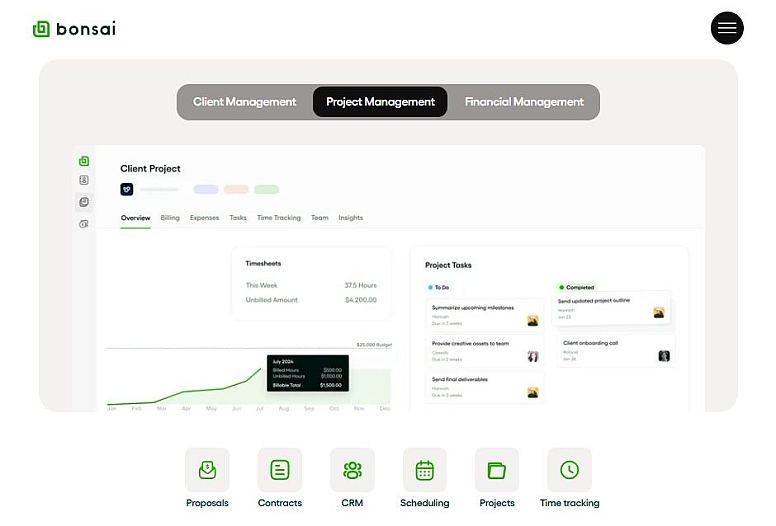Open the Time Tracking tab in project
Viewport: 776px width, 526px height.
pos(279,218)
